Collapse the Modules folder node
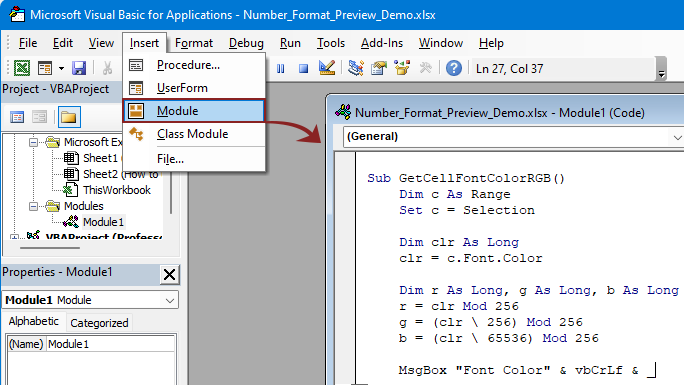The height and width of the screenshot is (385, 684). point(33,206)
